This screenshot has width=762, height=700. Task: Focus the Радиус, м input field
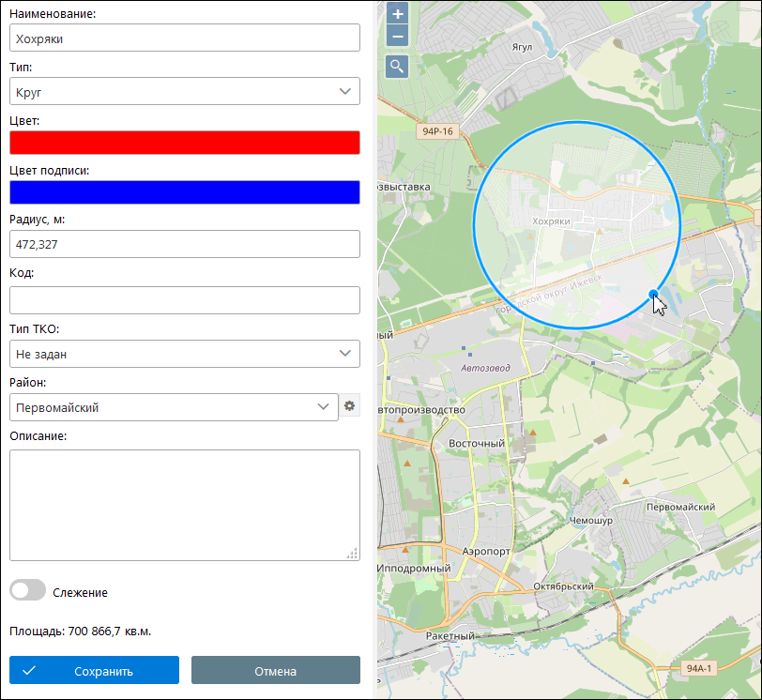pyautogui.click(x=184, y=245)
